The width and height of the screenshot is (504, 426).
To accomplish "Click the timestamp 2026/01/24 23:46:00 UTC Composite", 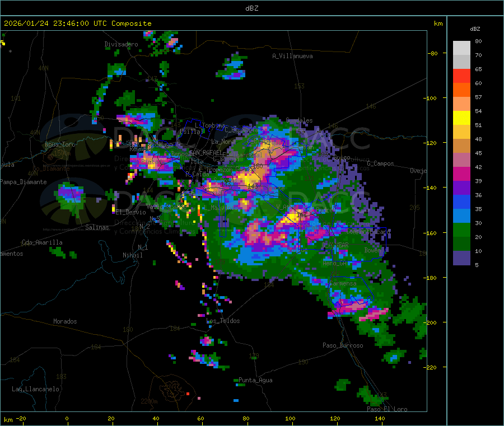I will (77, 24).
